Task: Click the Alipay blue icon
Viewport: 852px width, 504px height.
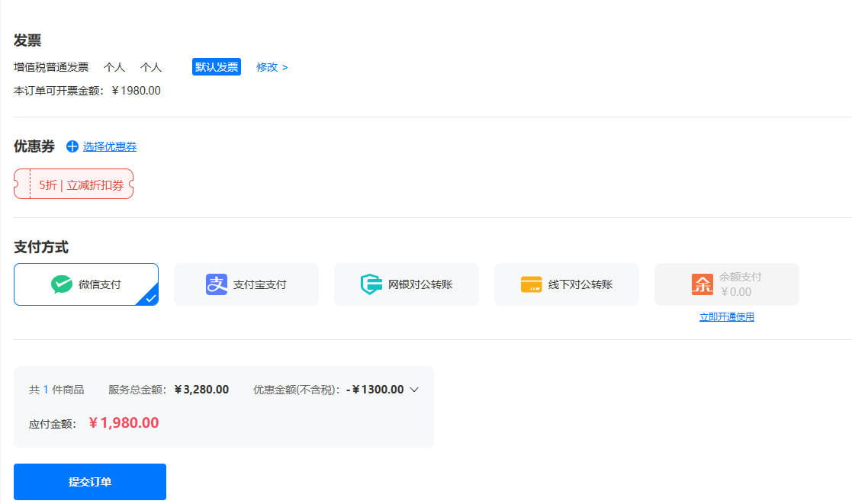Action: pyautogui.click(x=217, y=284)
